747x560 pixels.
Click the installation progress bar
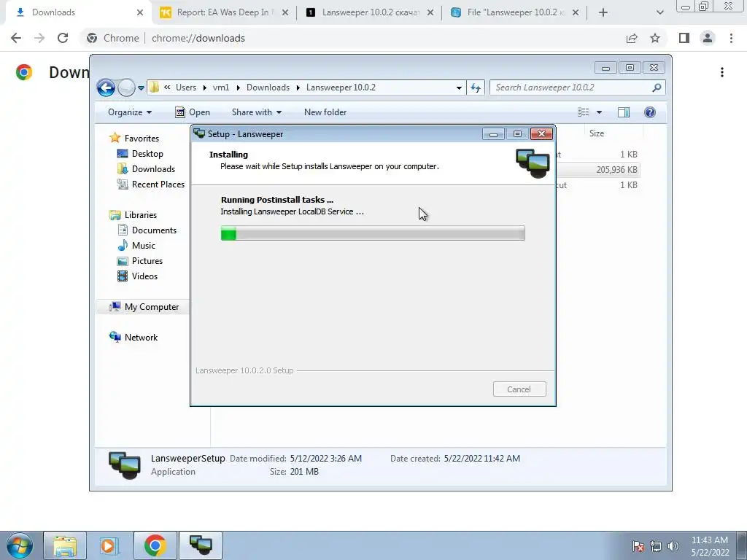click(x=373, y=233)
